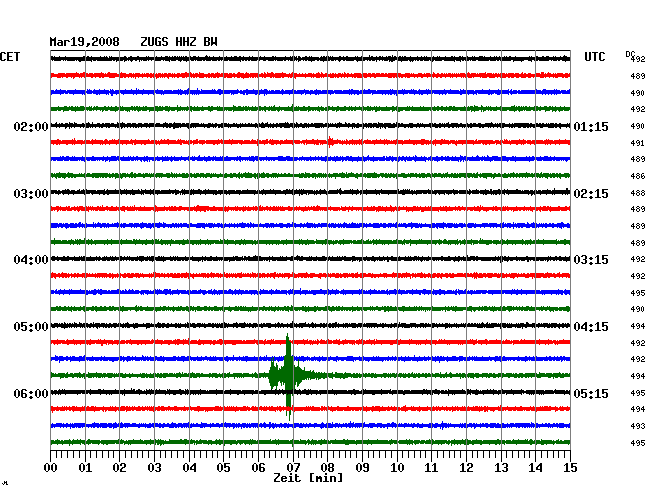650x494 pixels.
Task: Click the DC offset value 486
Action: [x=638, y=176]
